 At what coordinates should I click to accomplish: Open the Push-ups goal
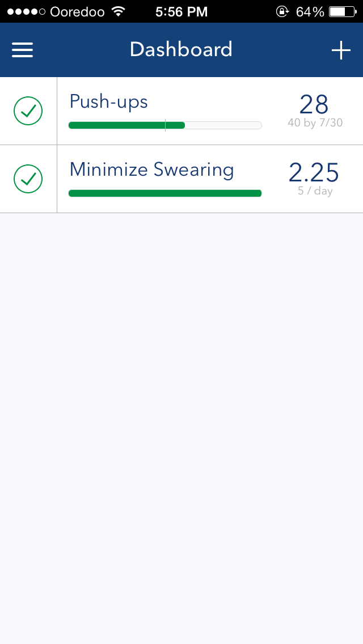coord(109,102)
